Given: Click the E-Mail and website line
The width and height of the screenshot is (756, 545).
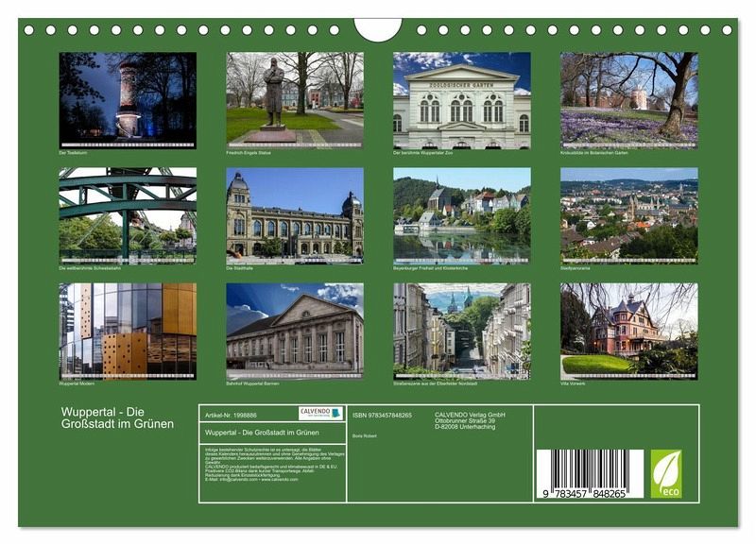Looking at the screenshot, I should 251,480.
